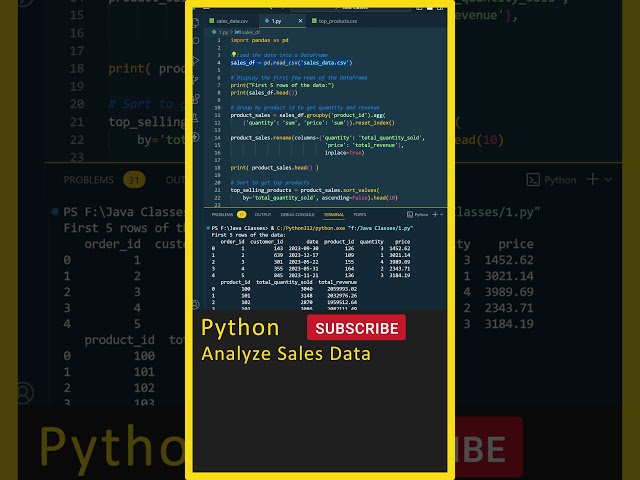Open the PORTS panel tab
The height and width of the screenshot is (480, 640).
pyautogui.click(x=360, y=214)
